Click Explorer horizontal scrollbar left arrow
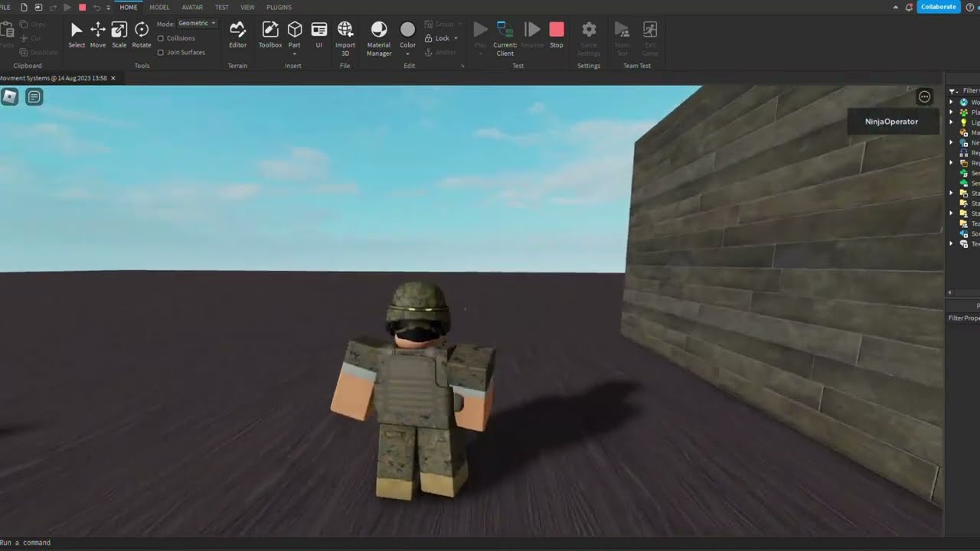This screenshot has height=551, width=980. coord(950,292)
